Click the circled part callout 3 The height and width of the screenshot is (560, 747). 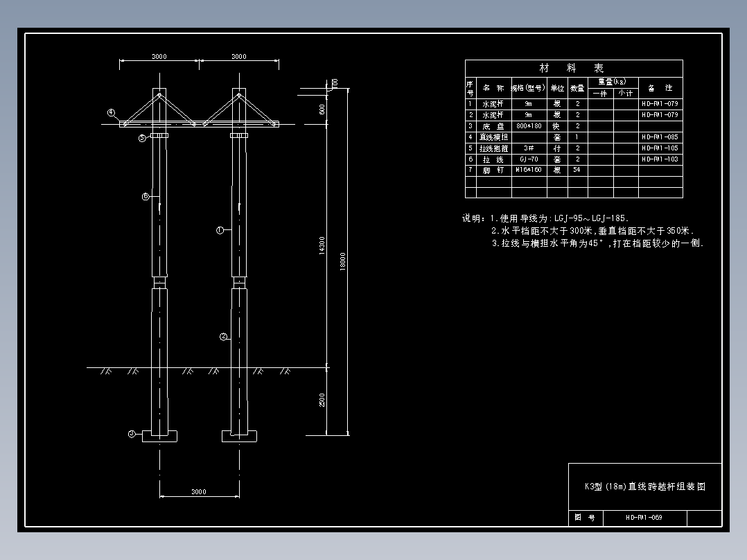click(132, 434)
